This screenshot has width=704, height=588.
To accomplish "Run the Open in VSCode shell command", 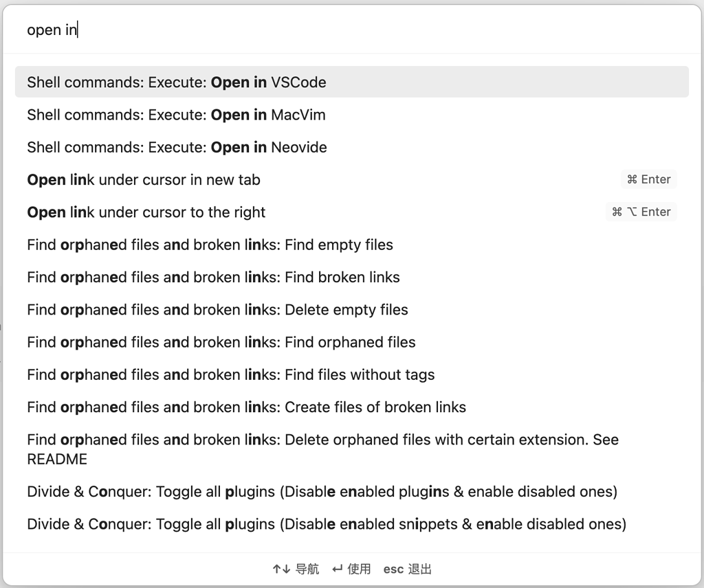I will click(177, 82).
